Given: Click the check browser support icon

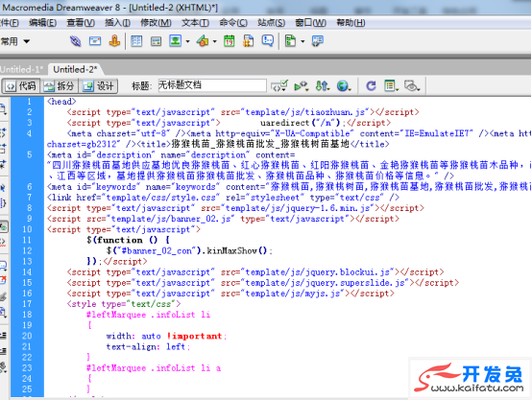Looking at the screenshot, I should [x=279, y=86].
